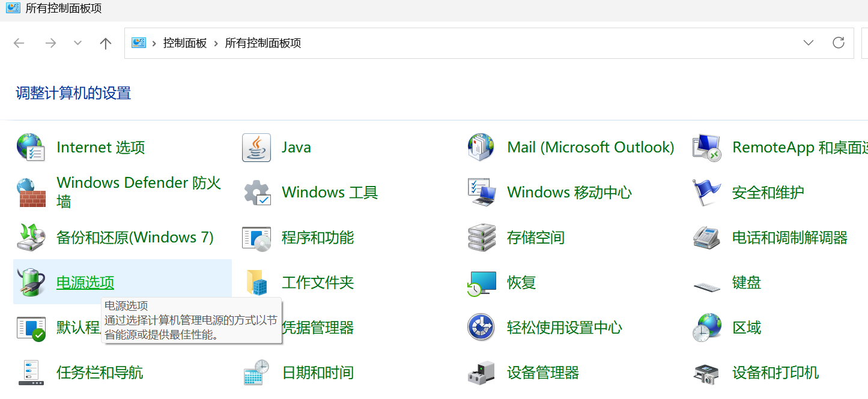Image resolution: width=868 pixels, height=399 pixels.
Task: Open the 键盘 link
Action: [x=747, y=283]
